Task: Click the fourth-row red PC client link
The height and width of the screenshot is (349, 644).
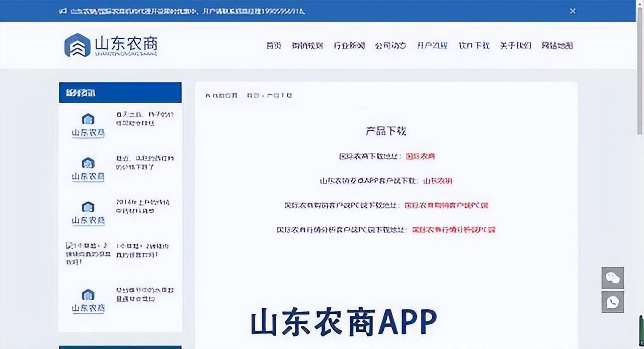Action: point(454,230)
